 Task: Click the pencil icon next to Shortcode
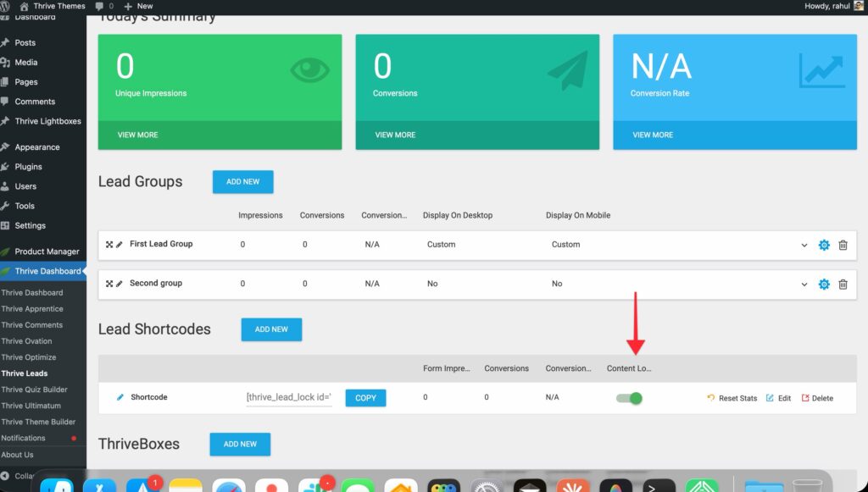pos(120,397)
